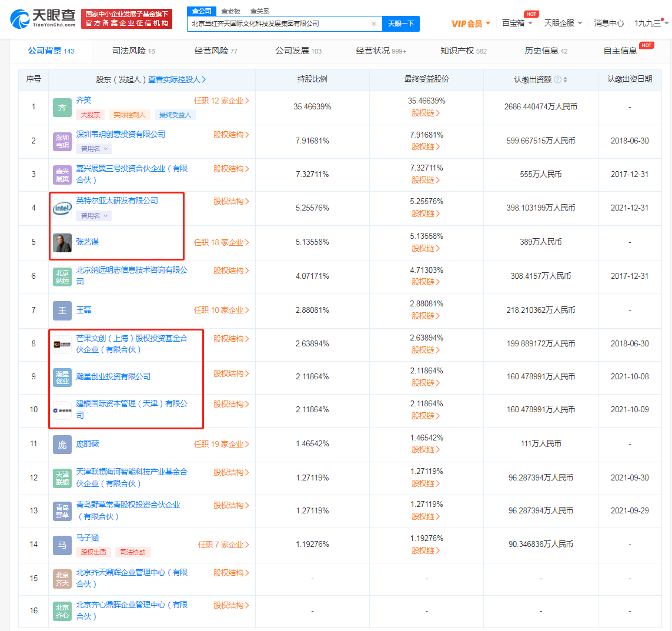The image size is (672, 631).
Task: Click the 天眼一下 search button
Action: (x=401, y=24)
